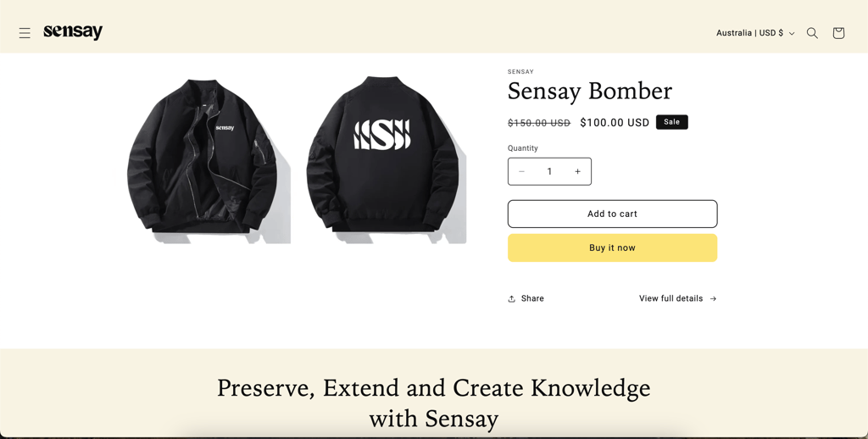Screen dimensions: 868x439
Task: Click the share upload icon
Action: pyautogui.click(x=511, y=299)
